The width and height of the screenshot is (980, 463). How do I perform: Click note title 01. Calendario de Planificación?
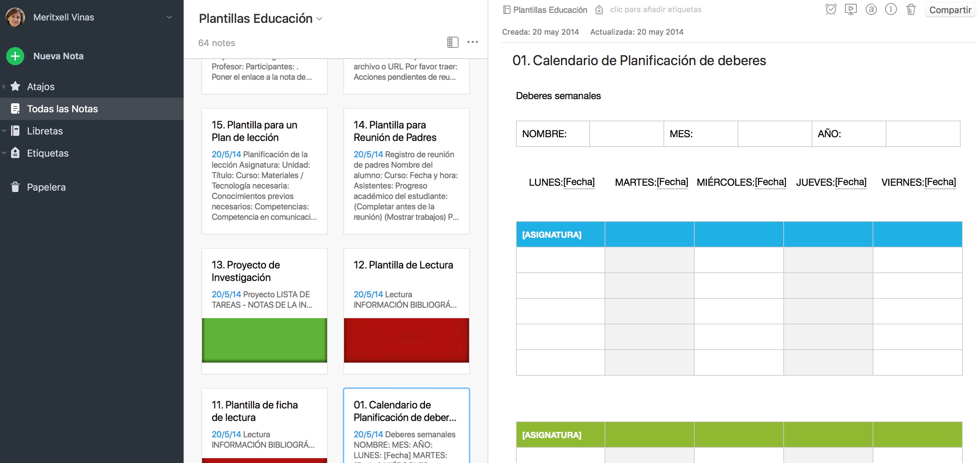(x=639, y=61)
